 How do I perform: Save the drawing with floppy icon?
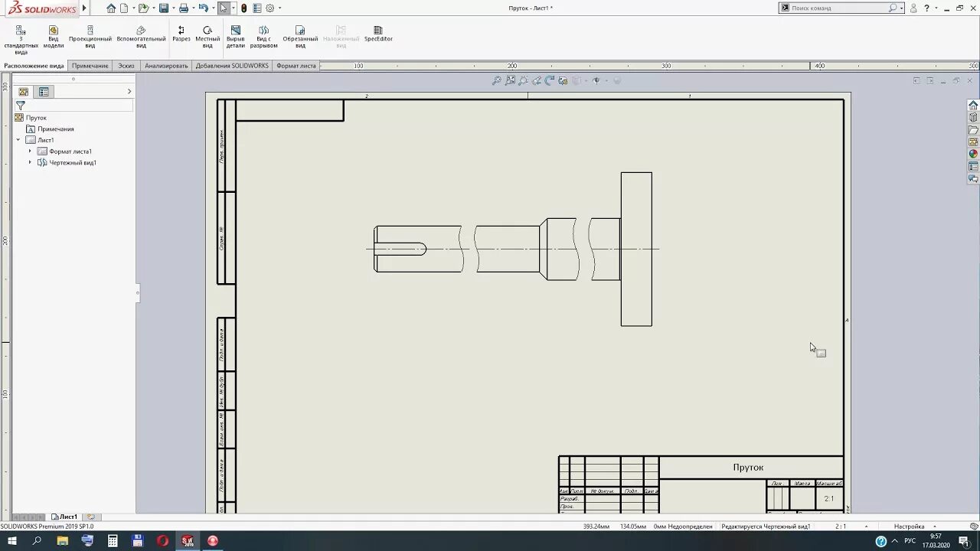(x=164, y=8)
